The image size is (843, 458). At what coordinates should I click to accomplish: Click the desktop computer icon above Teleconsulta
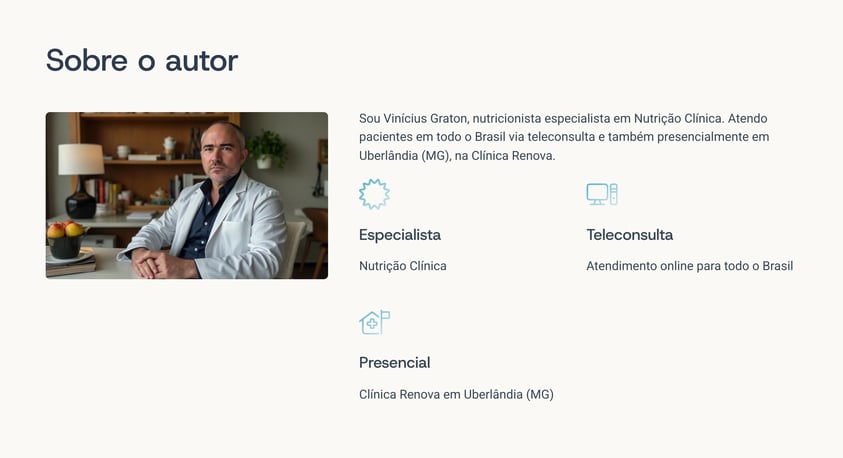click(602, 194)
